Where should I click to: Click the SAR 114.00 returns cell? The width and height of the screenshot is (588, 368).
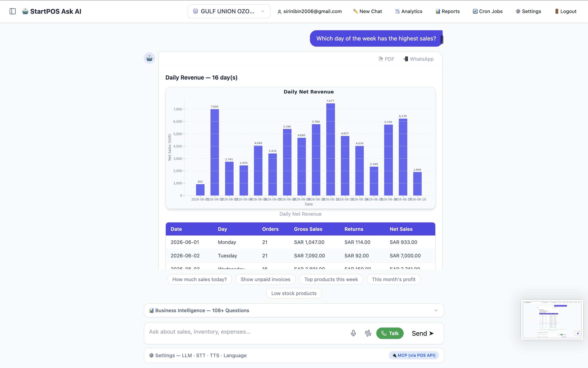(x=357, y=242)
